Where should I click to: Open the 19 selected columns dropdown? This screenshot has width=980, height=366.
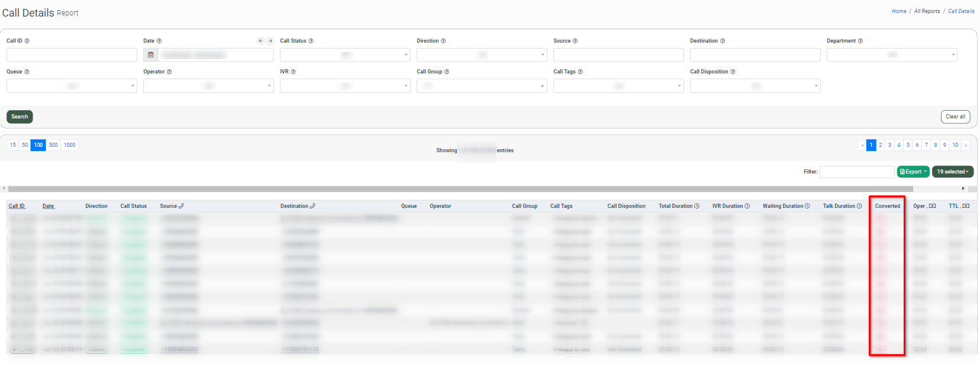click(x=953, y=172)
